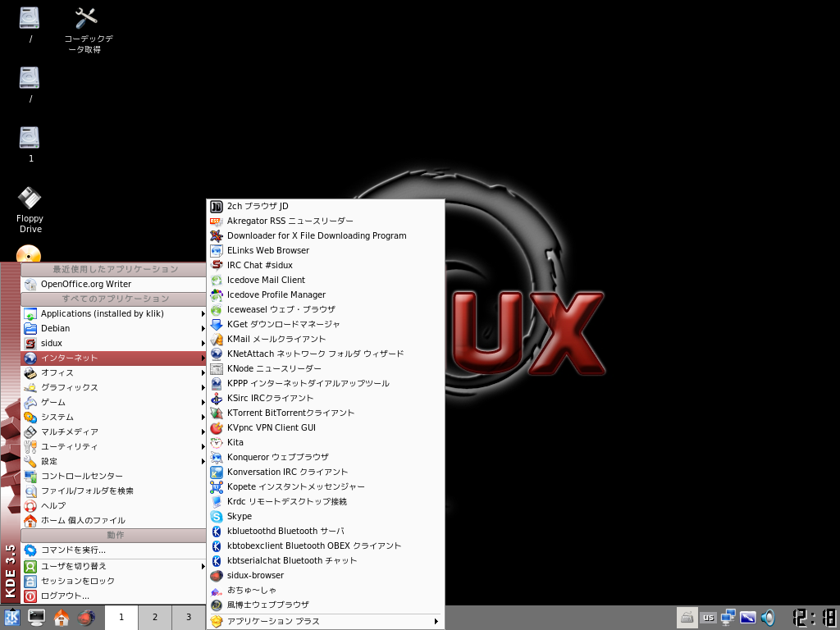Open ホーム 個人のファイル
The height and width of the screenshot is (630, 840).
(113, 520)
